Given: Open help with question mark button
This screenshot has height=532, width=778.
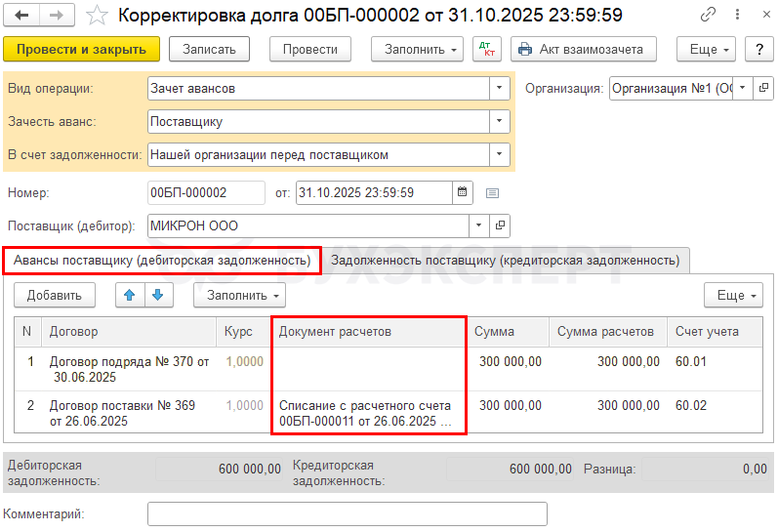Looking at the screenshot, I should tap(759, 49).
